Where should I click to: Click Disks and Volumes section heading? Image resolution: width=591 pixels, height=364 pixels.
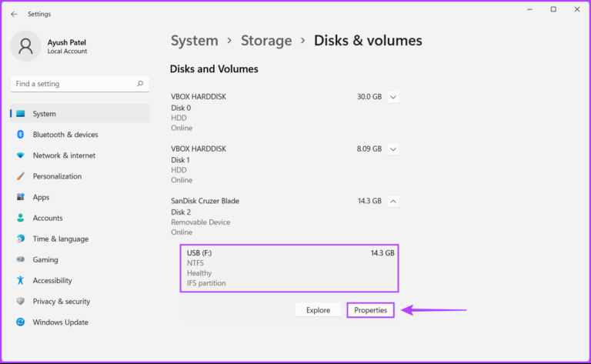tap(214, 69)
